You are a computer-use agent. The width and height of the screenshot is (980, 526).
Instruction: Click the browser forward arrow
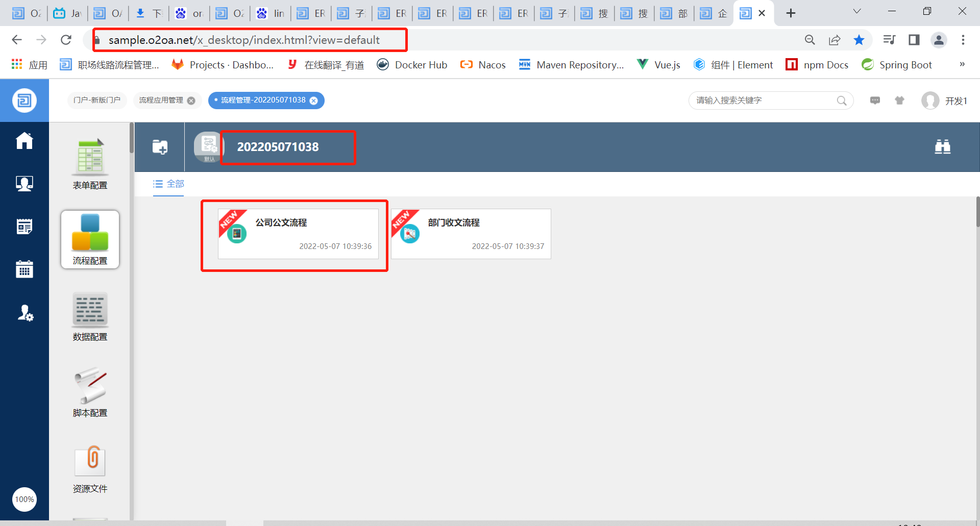pos(41,40)
